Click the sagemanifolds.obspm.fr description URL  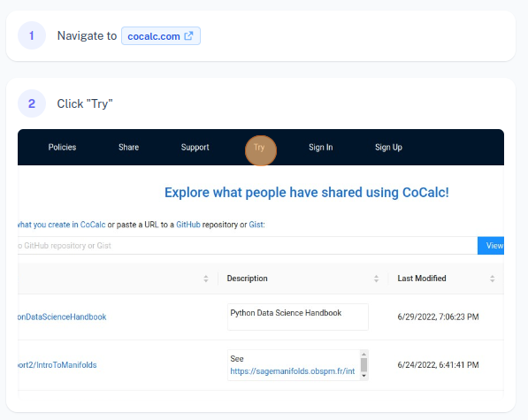pos(293,371)
